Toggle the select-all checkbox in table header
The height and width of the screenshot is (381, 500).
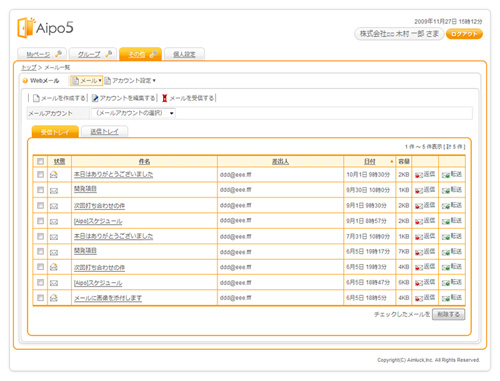[40, 161]
